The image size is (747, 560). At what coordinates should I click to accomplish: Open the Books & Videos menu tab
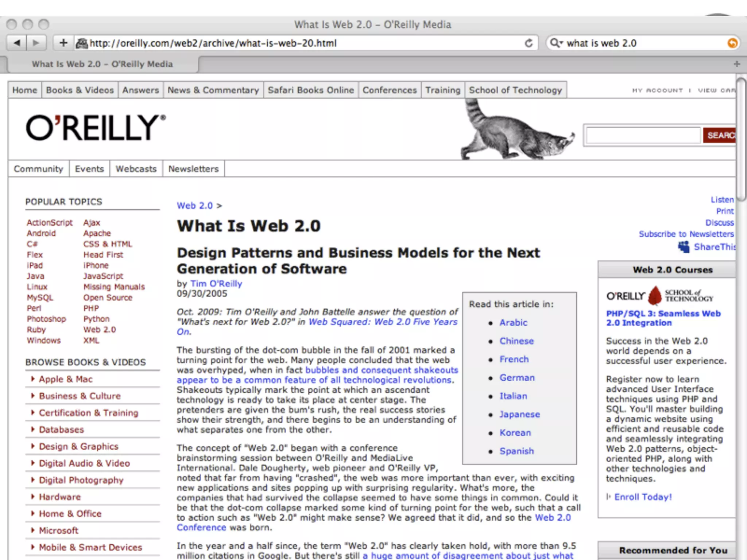coord(80,90)
